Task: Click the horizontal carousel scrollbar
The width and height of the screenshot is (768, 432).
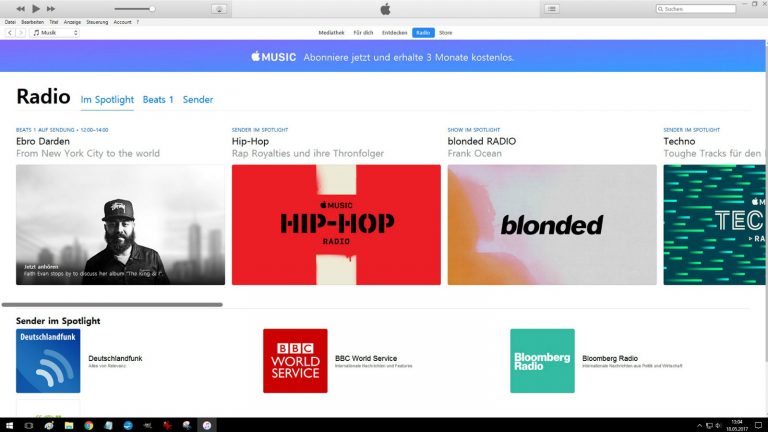Action: [112, 305]
